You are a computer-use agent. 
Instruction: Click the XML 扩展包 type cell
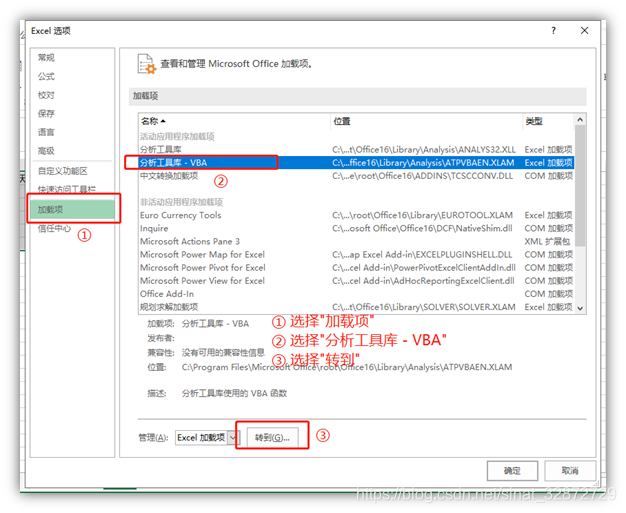point(547,241)
